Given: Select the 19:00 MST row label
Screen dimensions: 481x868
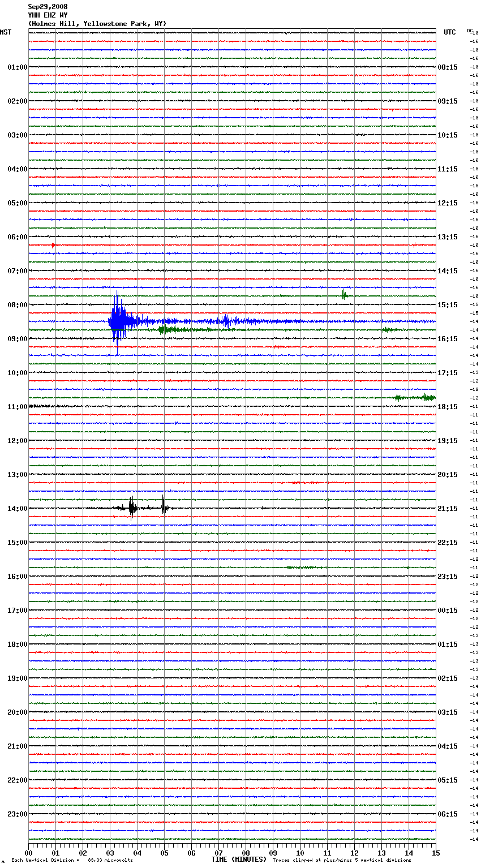Looking at the screenshot, I should coord(17,678).
